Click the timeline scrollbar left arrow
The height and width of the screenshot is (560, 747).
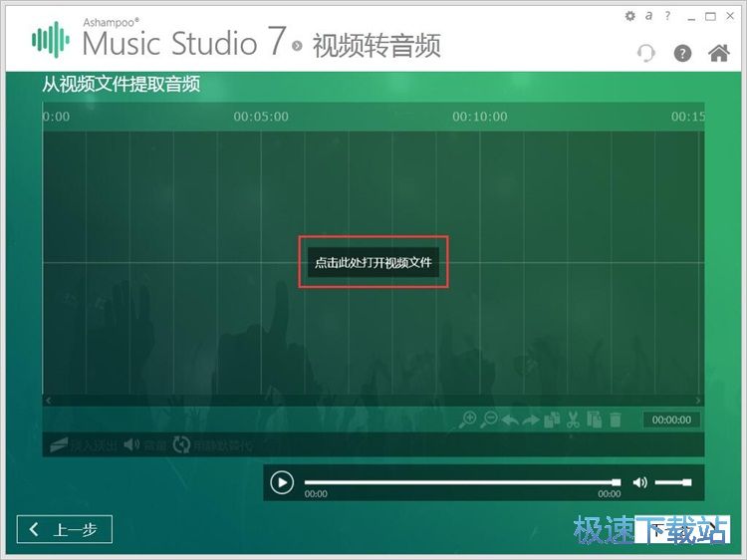pos(48,401)
